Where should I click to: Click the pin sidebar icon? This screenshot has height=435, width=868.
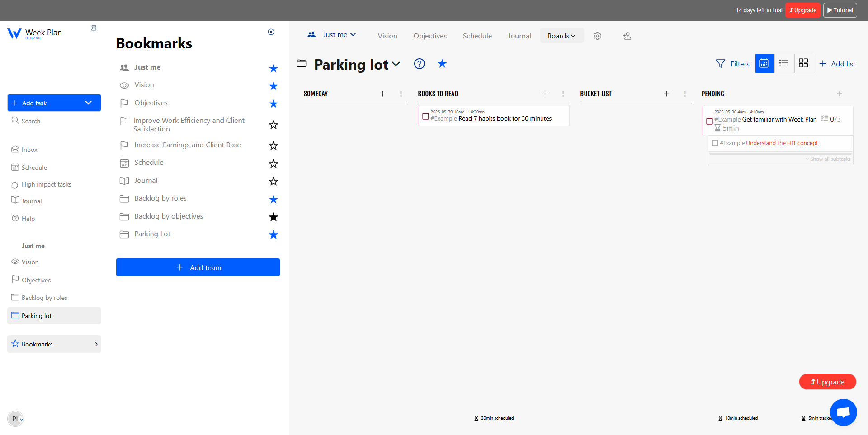click(x=94, y=28)
